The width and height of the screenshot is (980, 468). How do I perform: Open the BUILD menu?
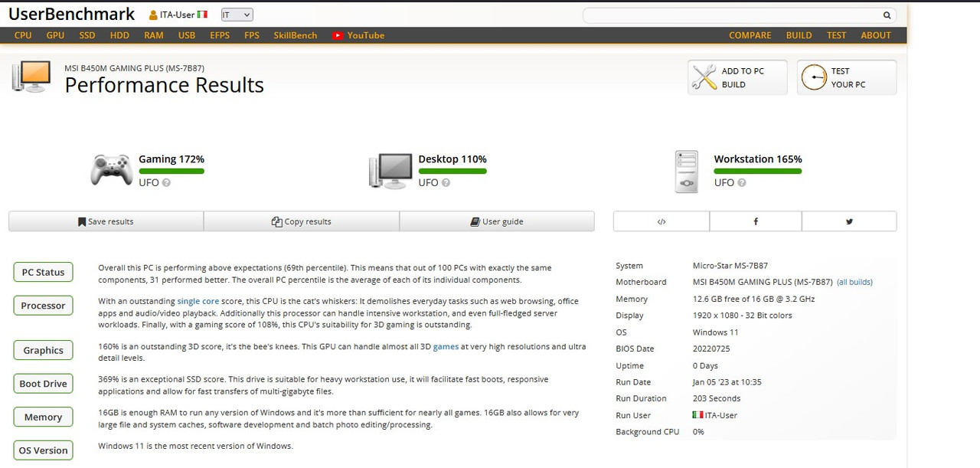pos(799,35)
